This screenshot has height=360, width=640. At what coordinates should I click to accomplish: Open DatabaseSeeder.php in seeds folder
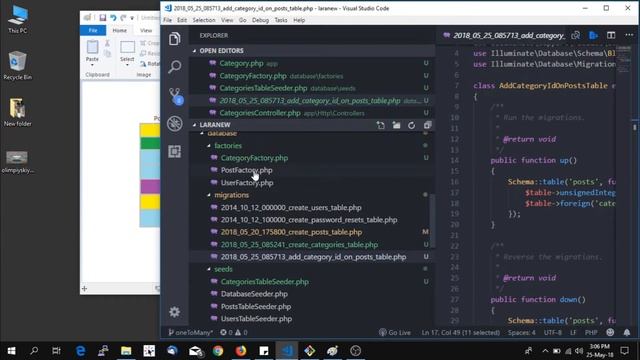pos(254,294)
